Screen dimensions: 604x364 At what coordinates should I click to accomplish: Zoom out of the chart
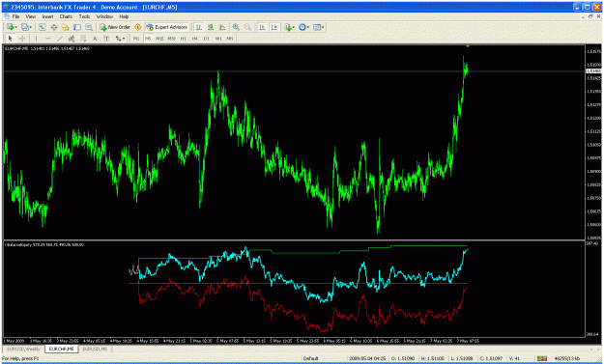point(247,27)
